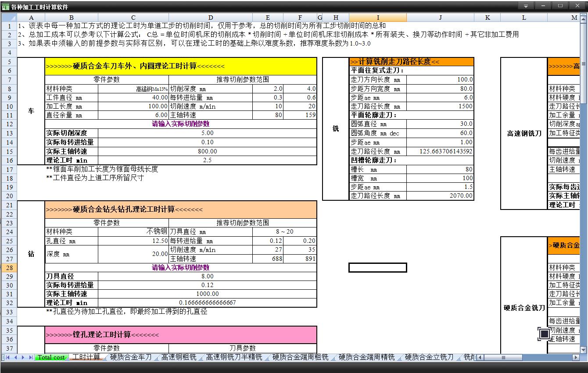Click the milling path length value 1500
The height and width of the screenshot is (373, 588).
point(440,106)
